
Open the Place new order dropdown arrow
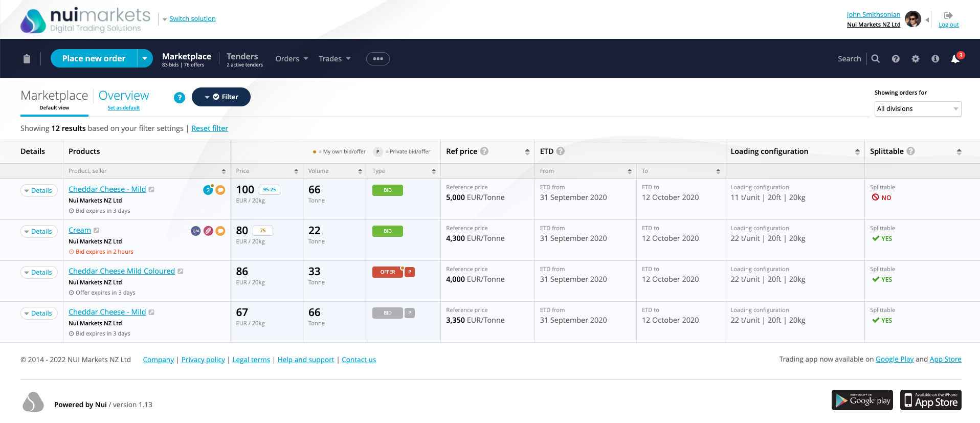145,58
